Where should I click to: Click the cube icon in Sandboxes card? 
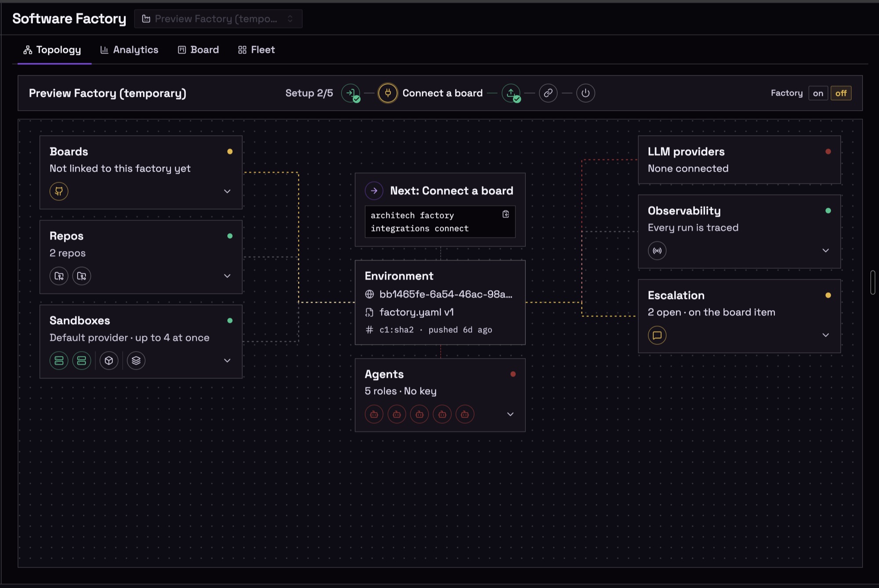[109, 361]
